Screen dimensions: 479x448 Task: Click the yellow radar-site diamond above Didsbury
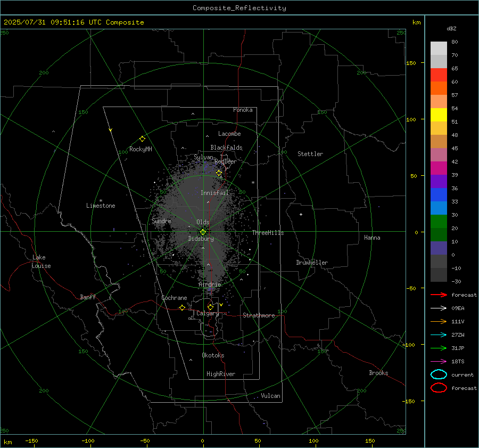tap(203, 232)
